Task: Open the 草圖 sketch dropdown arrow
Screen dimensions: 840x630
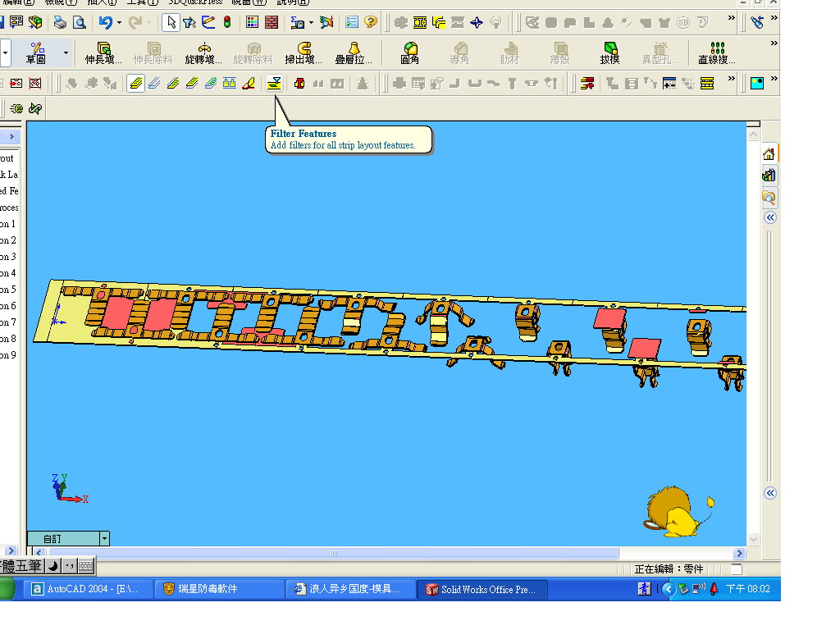Action: tap(66, 53)
